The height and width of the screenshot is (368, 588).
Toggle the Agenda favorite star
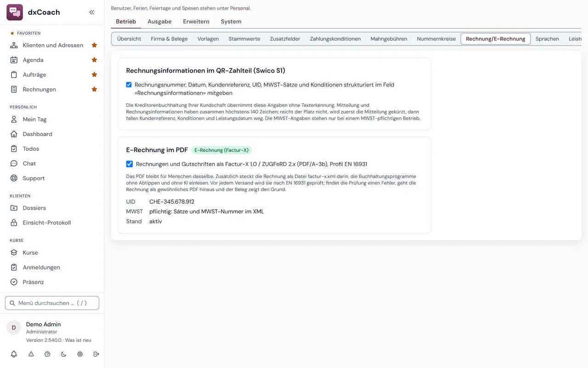[x=94, y=60]
